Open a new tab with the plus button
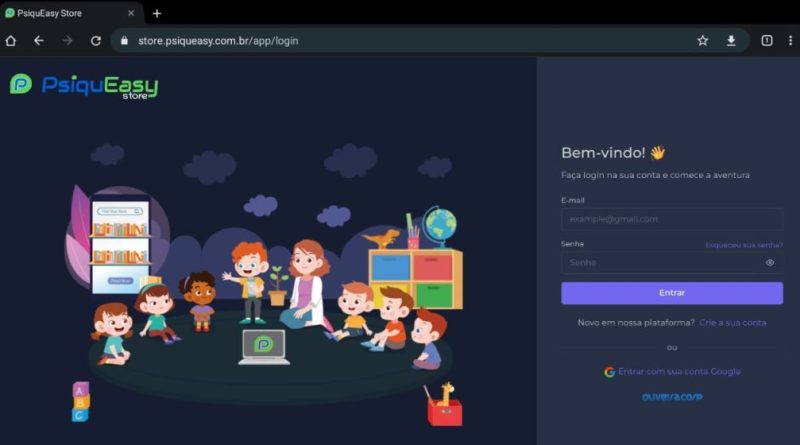The width and height of the screenshot is (800, 445). coord(157,13)
